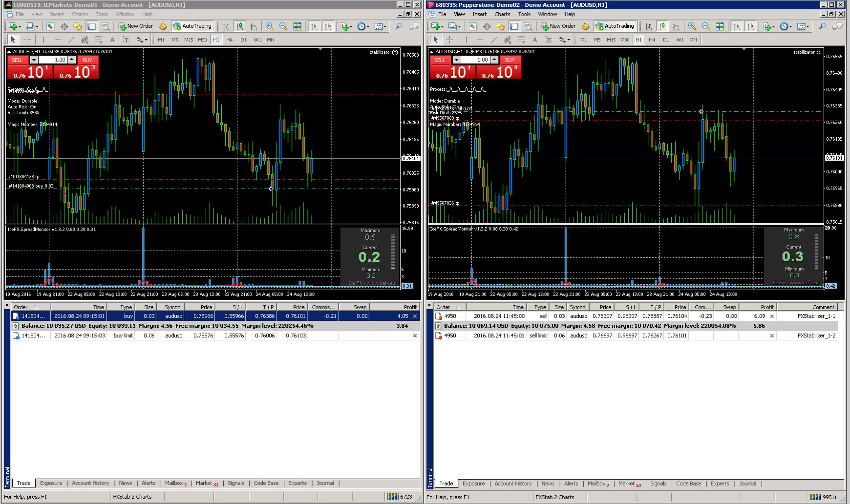Click SELL button on ICMarkets chart
The height and width of the screenshot is (504, 850).
tap(17, 60)
